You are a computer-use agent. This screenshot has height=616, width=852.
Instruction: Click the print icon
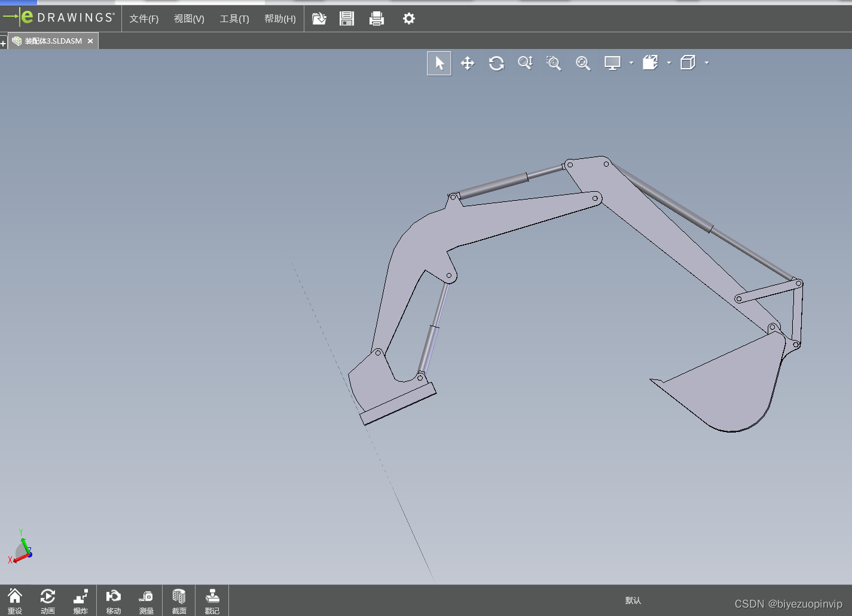coord(377,19)
